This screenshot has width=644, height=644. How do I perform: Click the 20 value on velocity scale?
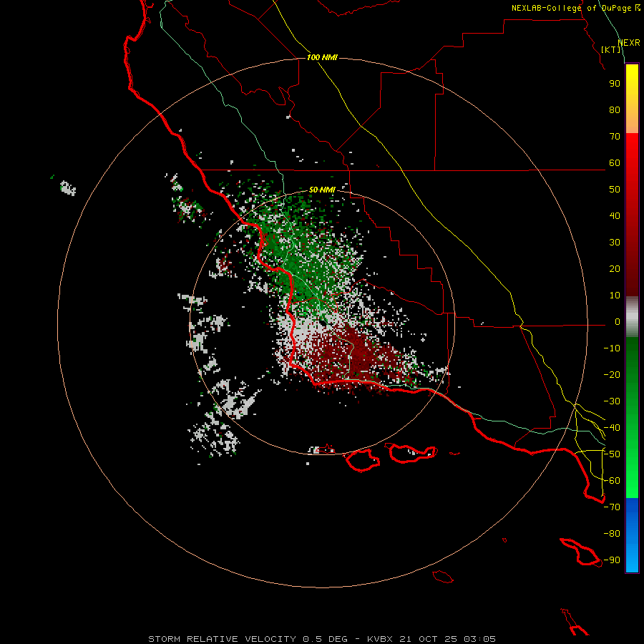[x=615, y=269]
